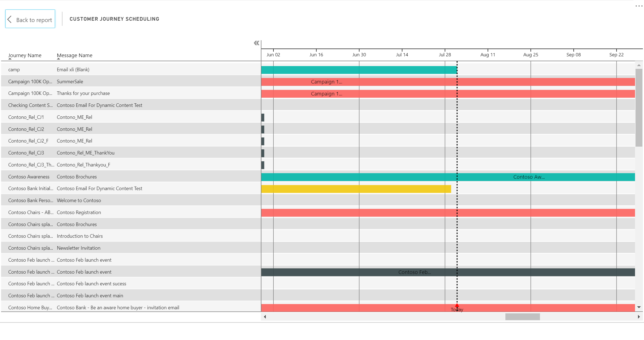The width and height of the screenshot is (644, 340).
Task: Select the Contoso Awareness teal bar
Action: (448, 177)
